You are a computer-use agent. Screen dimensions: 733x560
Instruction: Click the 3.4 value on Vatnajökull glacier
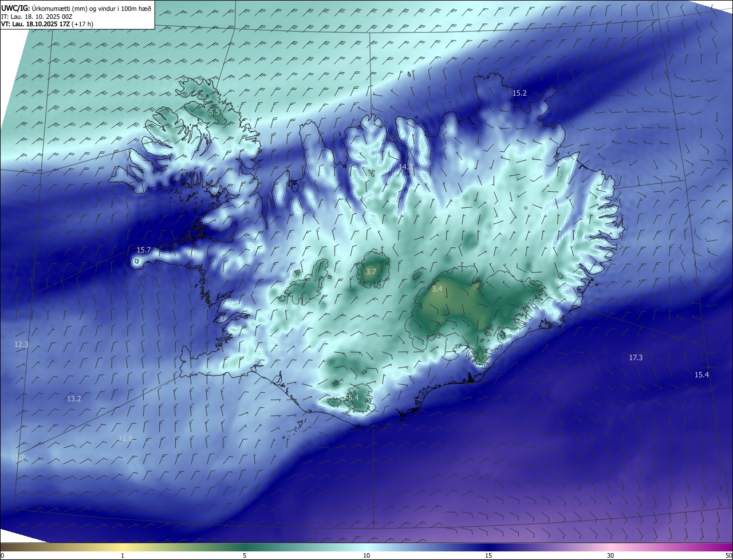pyautogui.click(x=437, y=289)
